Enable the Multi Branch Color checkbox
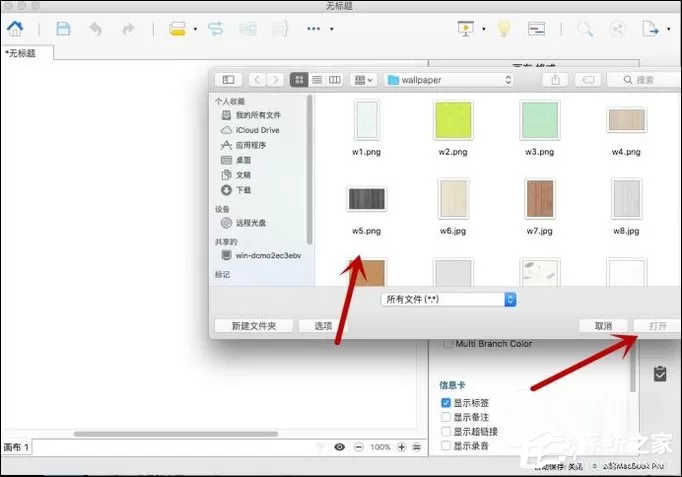The height and width of the screenshot is (477, 682). tap(448, 344)
